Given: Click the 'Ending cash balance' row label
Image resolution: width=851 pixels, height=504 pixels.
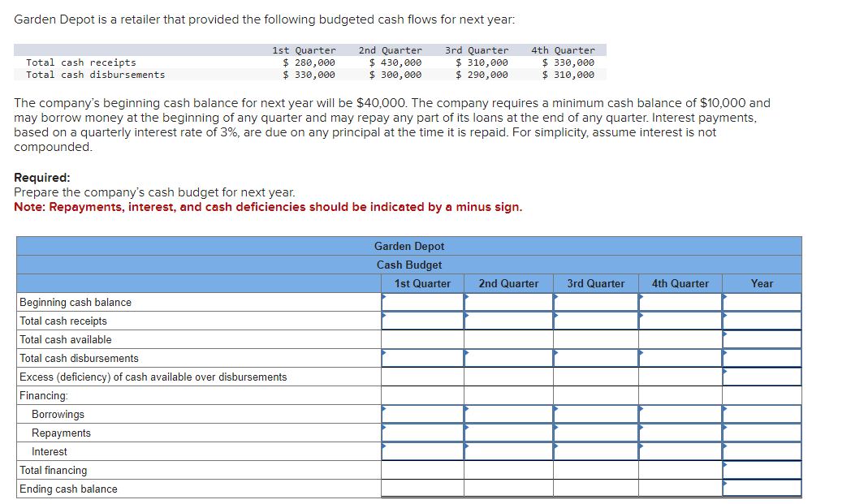Looking at the screenshot, I should pos(68,489).
